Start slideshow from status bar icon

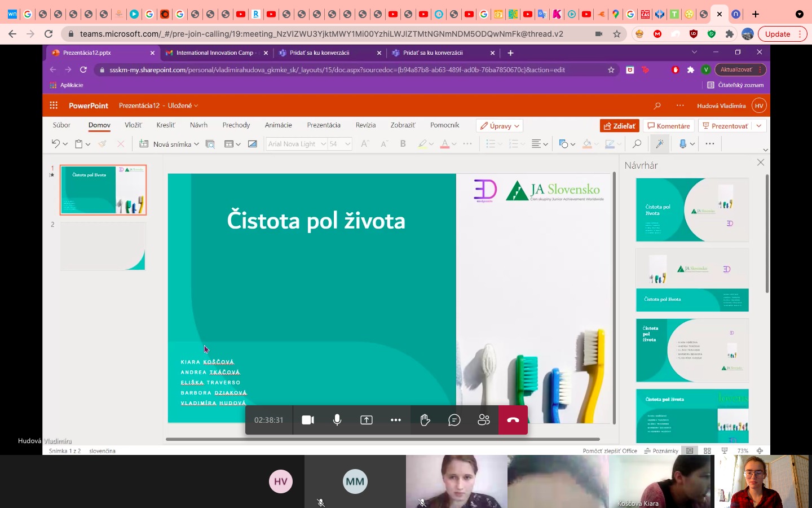(725, 451)
